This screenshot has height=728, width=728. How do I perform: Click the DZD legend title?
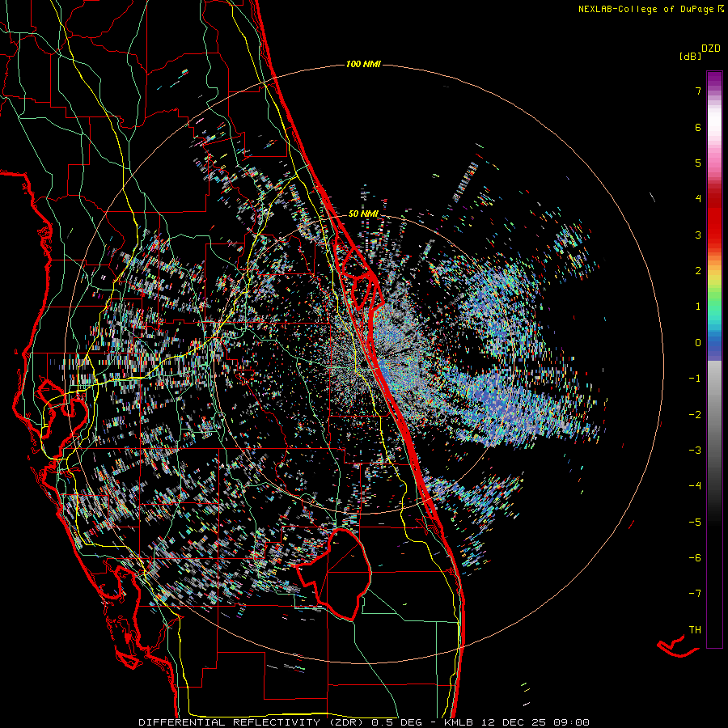point(711,49)
